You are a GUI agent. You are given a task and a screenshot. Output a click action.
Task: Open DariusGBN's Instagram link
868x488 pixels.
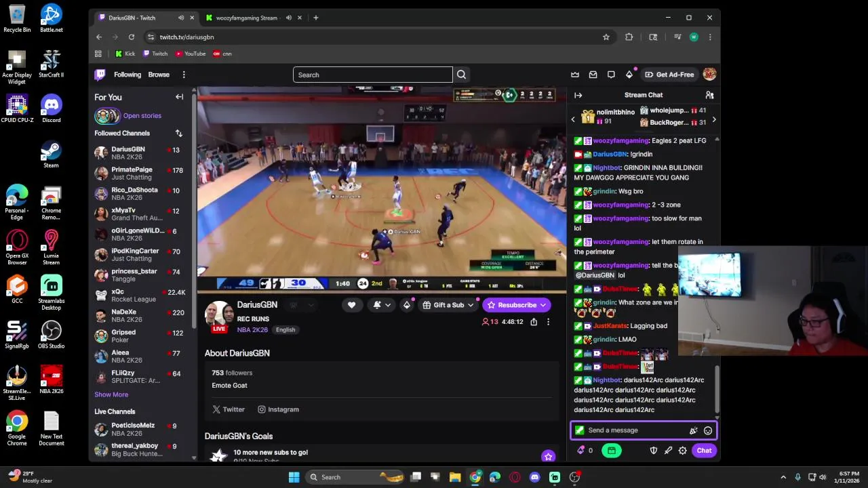click(278, 409)
